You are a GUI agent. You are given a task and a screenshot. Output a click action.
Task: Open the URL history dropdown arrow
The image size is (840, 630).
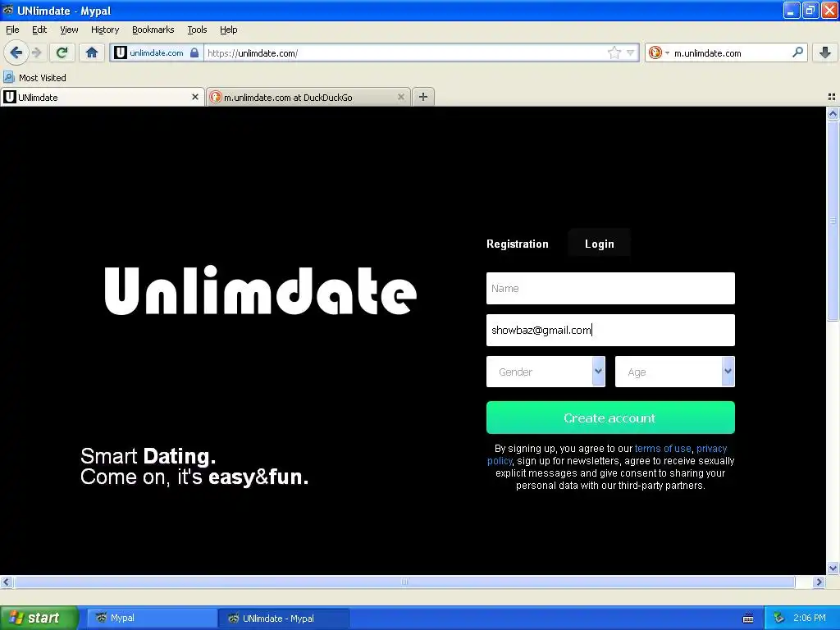click(631, 52)
